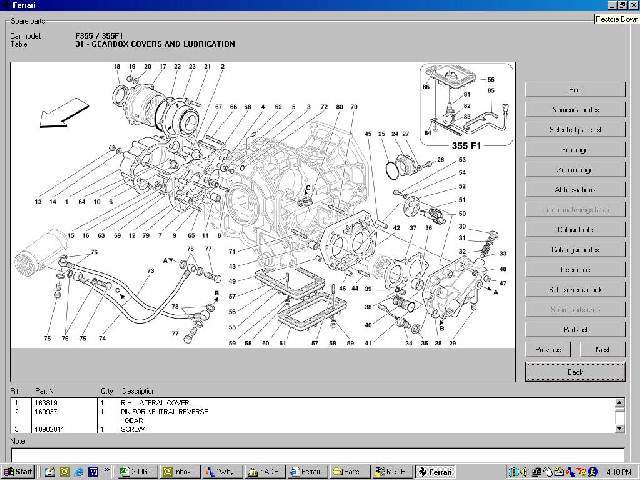The height and width of the screenshot is (480, 640).
Task: Select the PIN FOR NEUTRAL REVERSE GEAR row
Action: [313, 416]
